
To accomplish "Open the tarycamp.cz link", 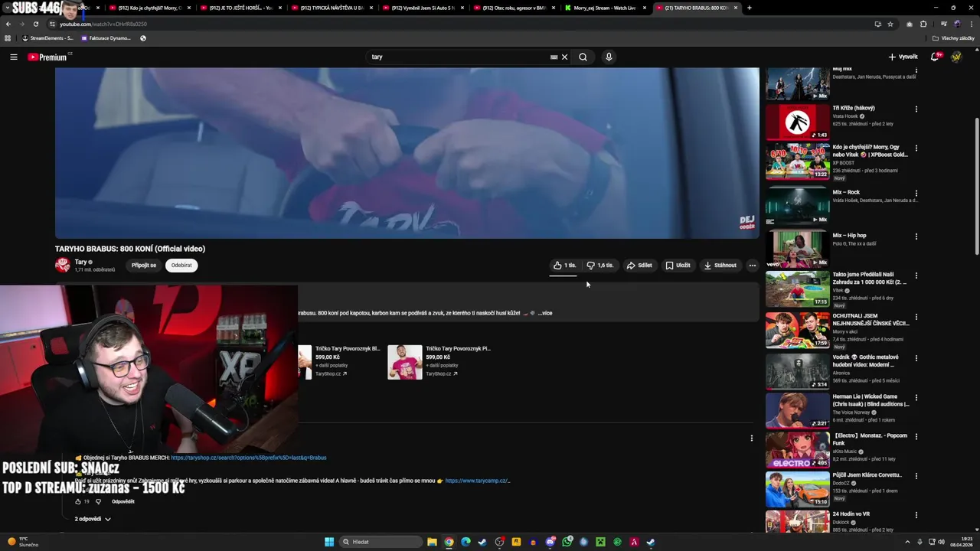I will coord(478,481).
